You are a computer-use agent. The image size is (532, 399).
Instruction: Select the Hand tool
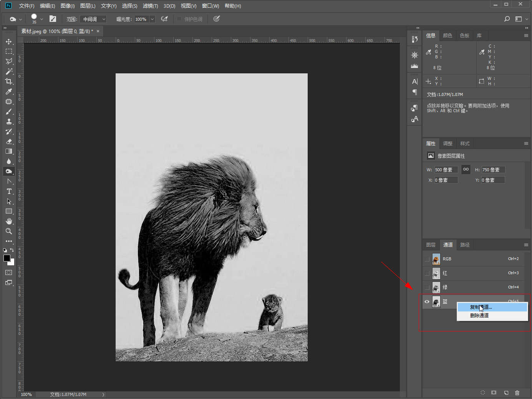click(x=9, y=221)
